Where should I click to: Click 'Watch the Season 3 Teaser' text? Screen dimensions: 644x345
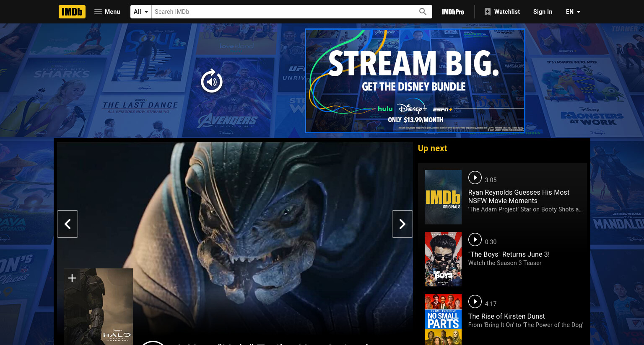[505, 263]
